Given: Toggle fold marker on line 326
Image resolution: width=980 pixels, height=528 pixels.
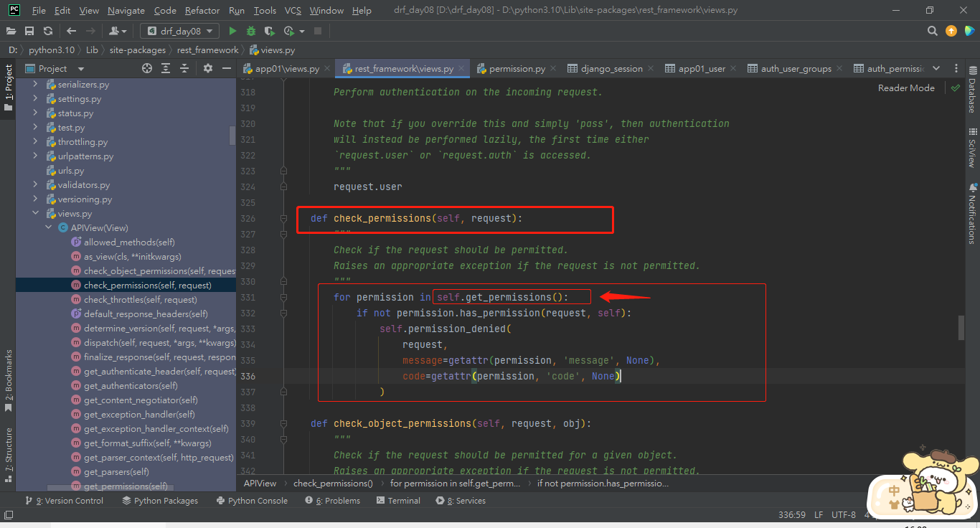Looking at the screenshot, I should tap(284, 218).
